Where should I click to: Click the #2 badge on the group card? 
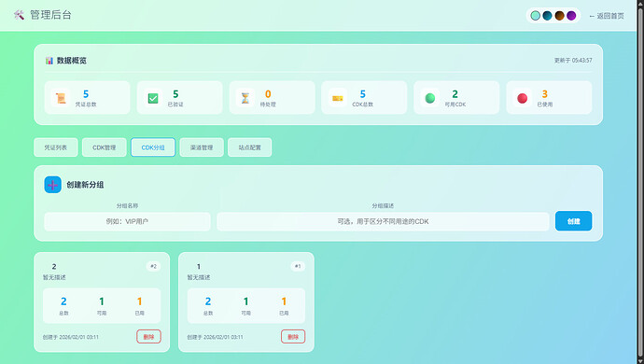(x=153, y=266)
